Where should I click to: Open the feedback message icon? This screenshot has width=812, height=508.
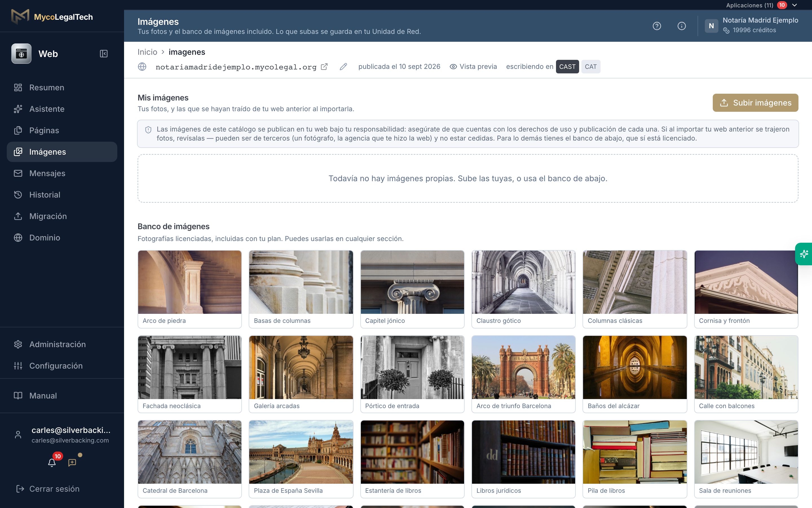click(x=72, y=463)
